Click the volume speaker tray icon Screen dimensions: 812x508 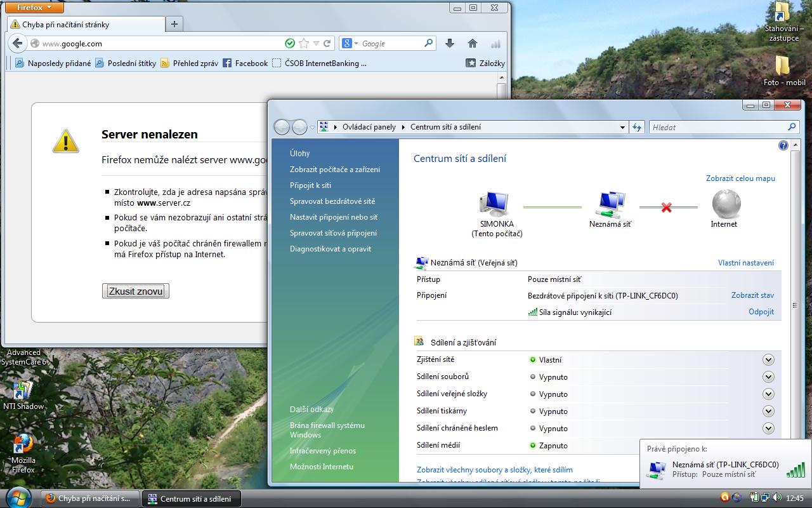pyautogui.click(x=777, y=498)
